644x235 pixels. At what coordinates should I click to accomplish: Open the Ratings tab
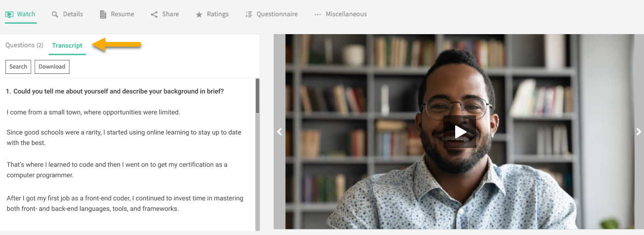[212, 14]
